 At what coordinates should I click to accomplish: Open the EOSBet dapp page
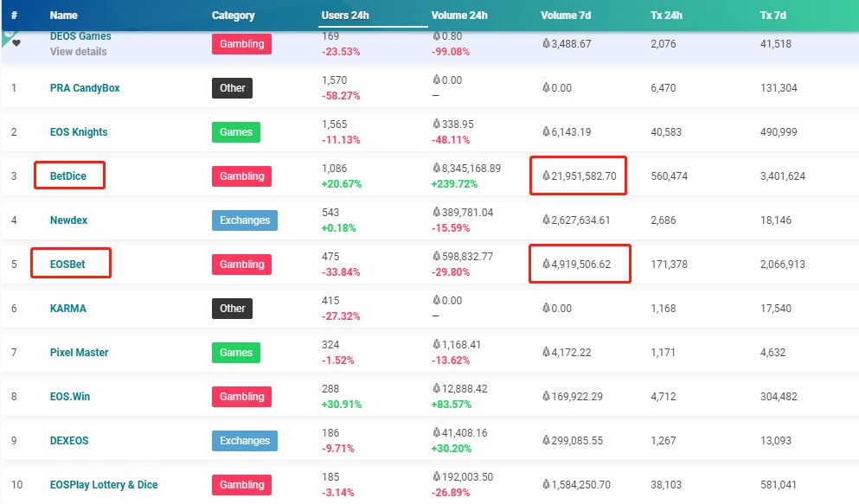tap(67, 265)
